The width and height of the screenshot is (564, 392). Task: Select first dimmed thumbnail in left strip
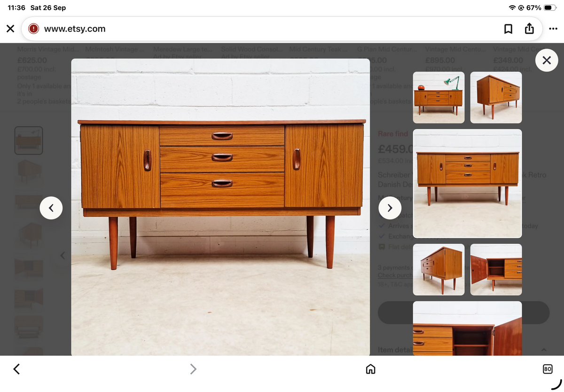point(29,141)
